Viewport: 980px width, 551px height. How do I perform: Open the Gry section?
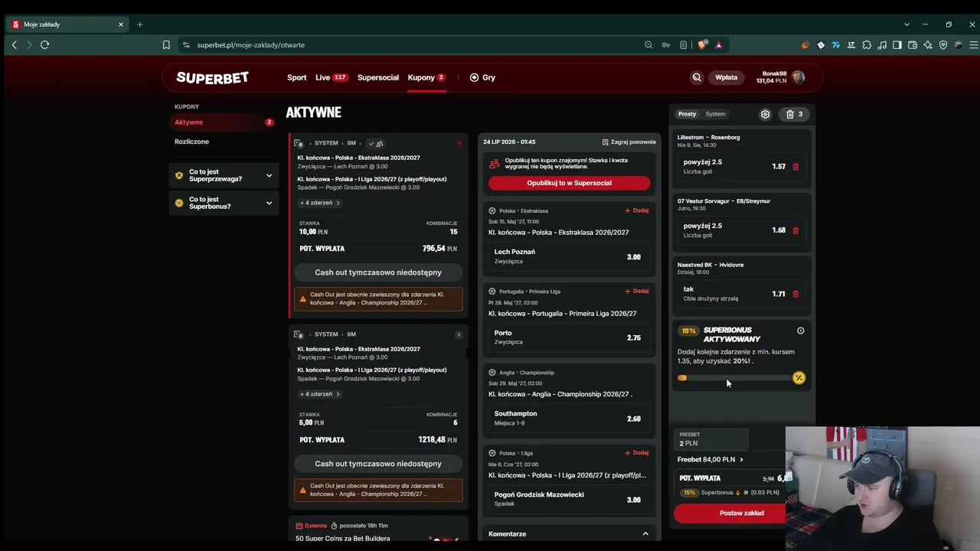tap(482, 77)
